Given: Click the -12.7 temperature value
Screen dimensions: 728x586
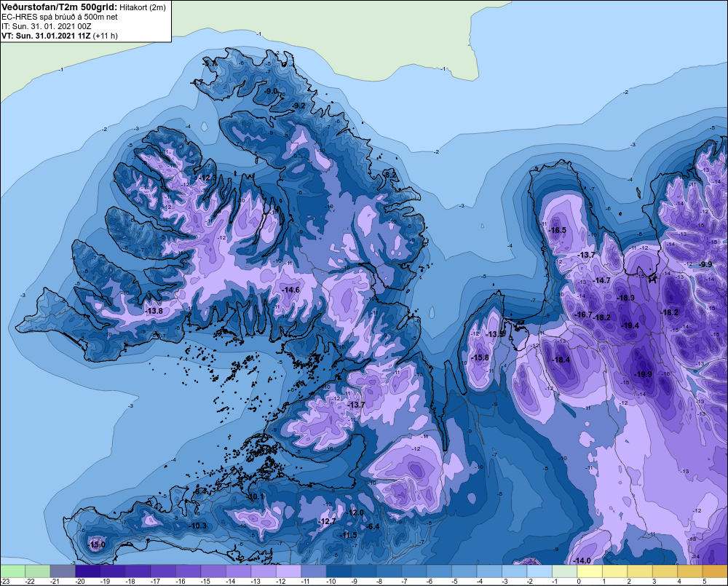Looking at the screenshot, I should (328, 521).
